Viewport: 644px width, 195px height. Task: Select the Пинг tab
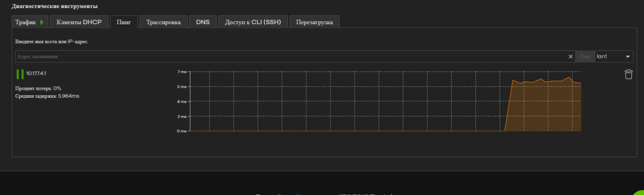pyautogui.click(x=124, y=22)
